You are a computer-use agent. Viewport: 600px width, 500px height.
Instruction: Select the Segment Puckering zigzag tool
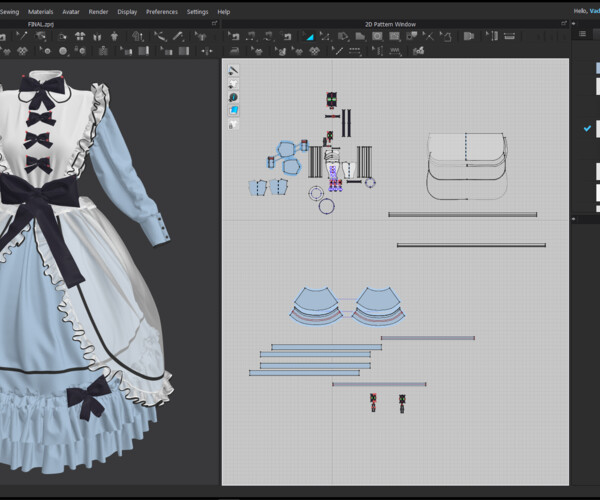[x=395, y=51]
